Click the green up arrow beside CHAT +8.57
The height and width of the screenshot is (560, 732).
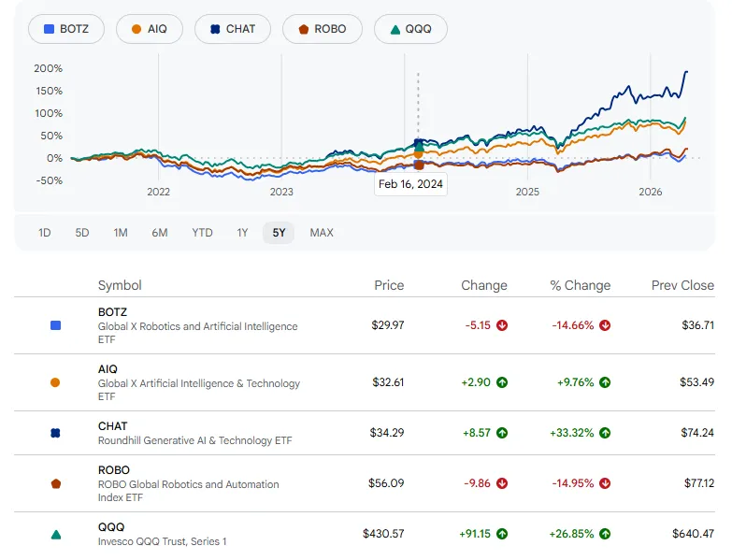click(502, 433)
